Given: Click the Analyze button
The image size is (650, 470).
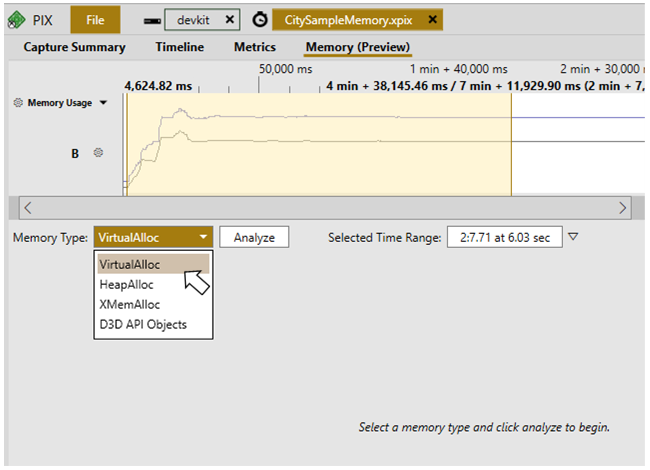Looking at the screenshot, I should click(x=254, y=237).
